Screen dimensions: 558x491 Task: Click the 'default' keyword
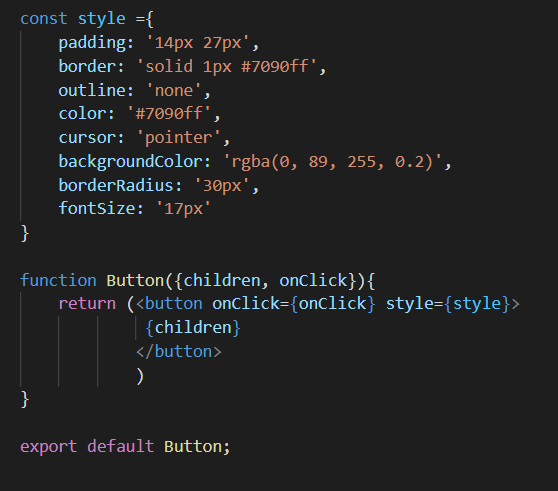click(x=121, y=446)
